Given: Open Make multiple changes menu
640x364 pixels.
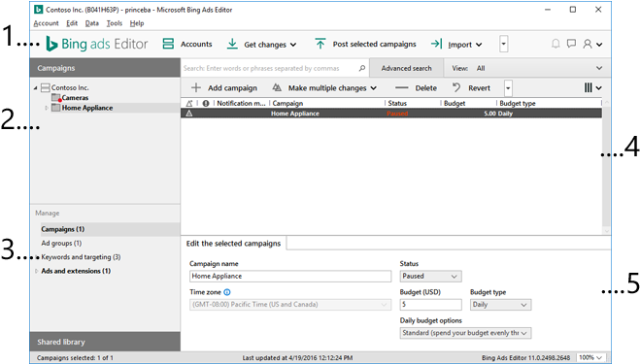Looking at the screenshot, I should (x=324, y=87).
